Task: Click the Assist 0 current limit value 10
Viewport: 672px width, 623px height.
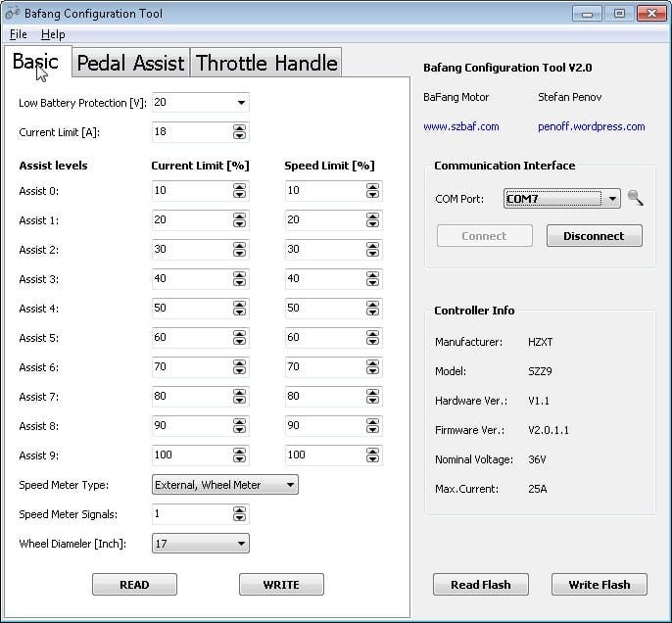Action: [x=160, y=190]
